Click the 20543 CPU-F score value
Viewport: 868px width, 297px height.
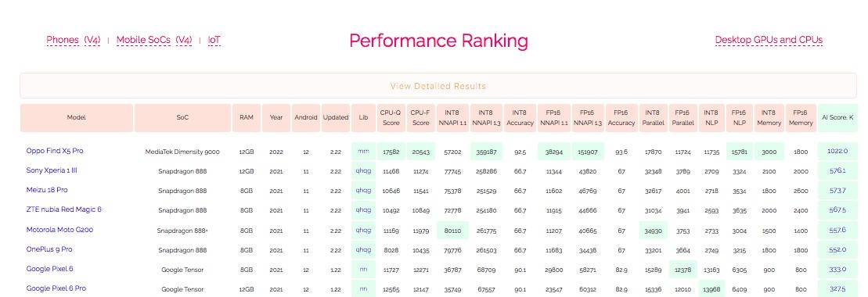[421, 151]
